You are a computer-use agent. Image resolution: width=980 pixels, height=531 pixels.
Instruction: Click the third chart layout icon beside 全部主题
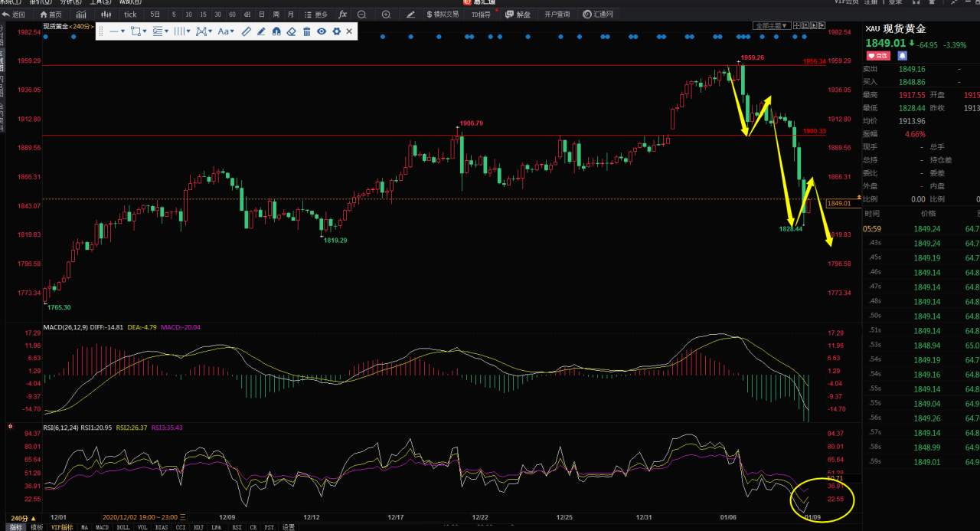(813, 25)
